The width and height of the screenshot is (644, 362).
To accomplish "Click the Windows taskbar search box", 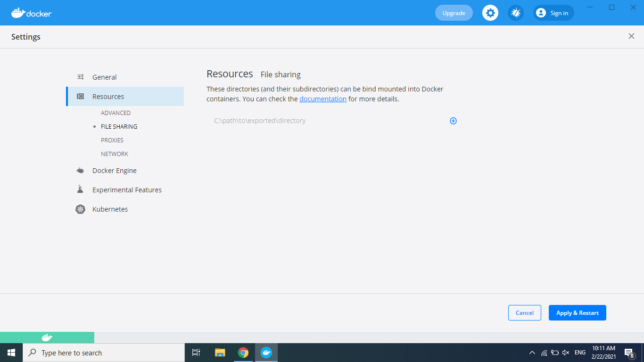I will 104,353.
